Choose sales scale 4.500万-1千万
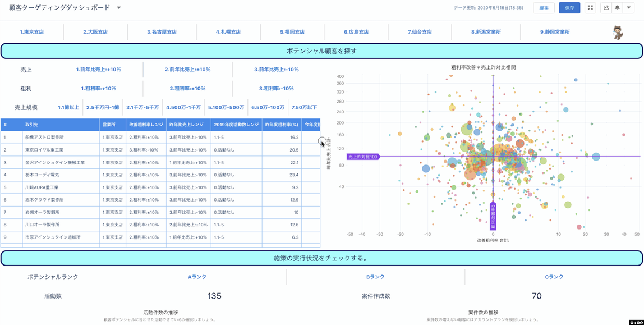This screenshot has width=644, height=325. coord(183,108)
